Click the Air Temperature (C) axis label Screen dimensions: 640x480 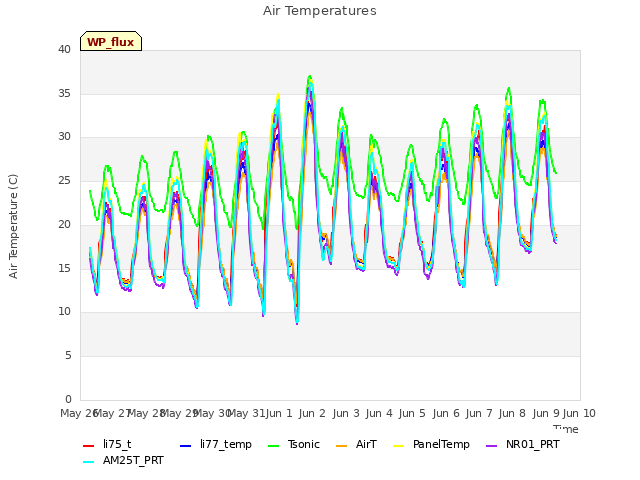point(13,227)
